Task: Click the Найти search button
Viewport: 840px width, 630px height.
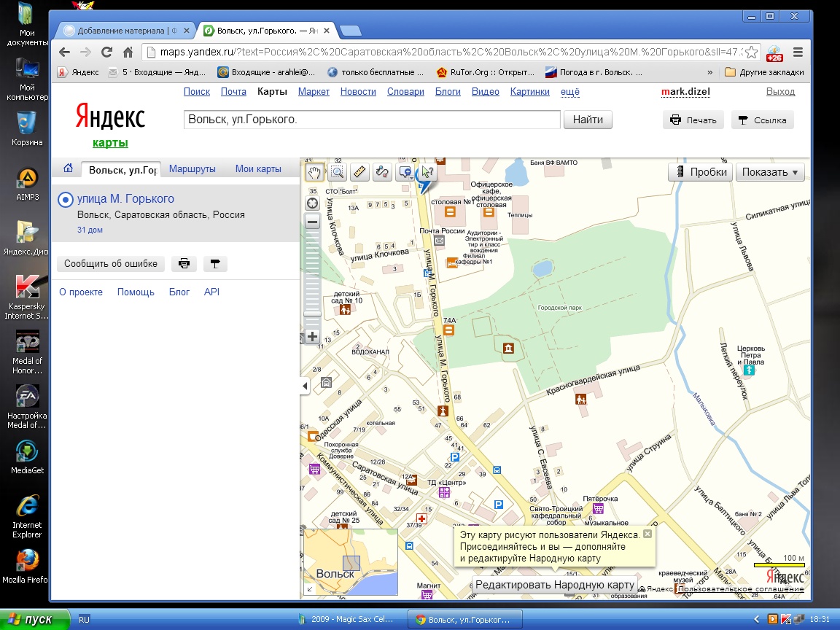Action: coord(588,120)
